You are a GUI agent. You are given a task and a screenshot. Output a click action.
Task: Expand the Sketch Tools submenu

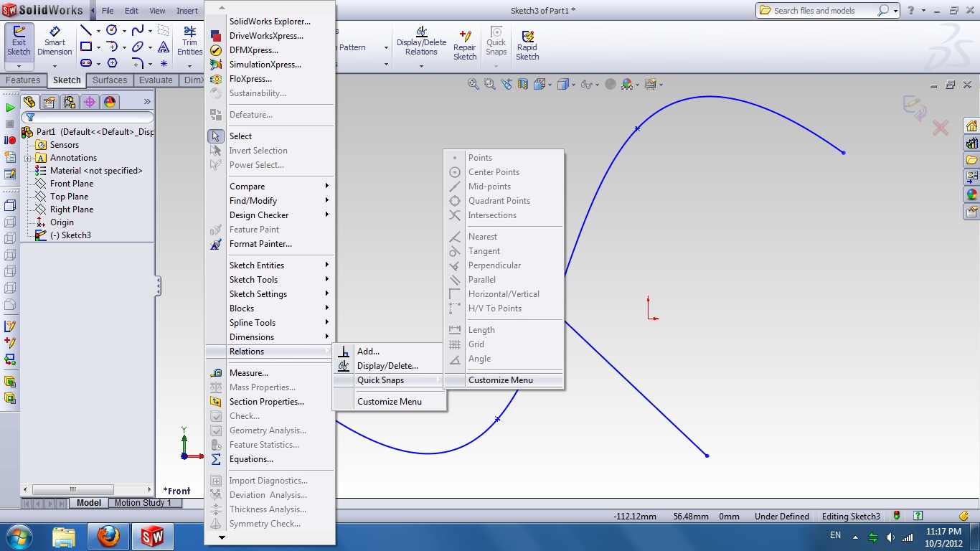(x=270, y=280)
